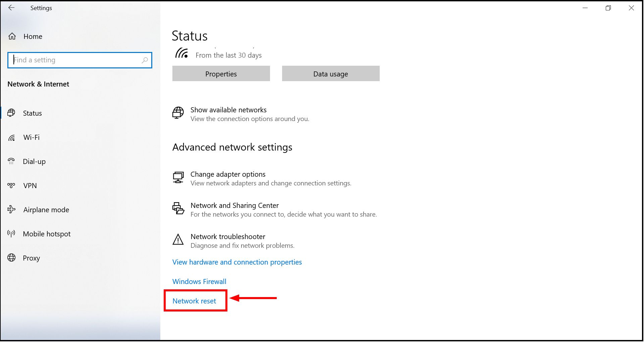Click the Data usage button
Screen dimensions: 644x342
tap(330, 73)
